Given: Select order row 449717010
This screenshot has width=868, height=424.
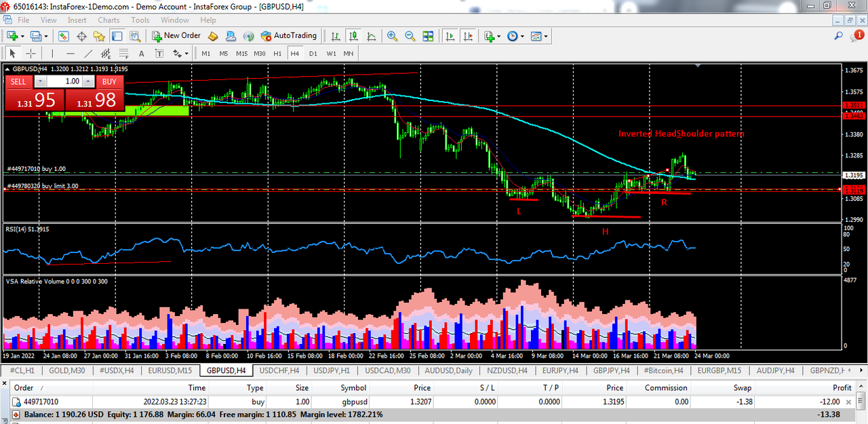Looking at the screenshot, I should click(x=433, y=402).
